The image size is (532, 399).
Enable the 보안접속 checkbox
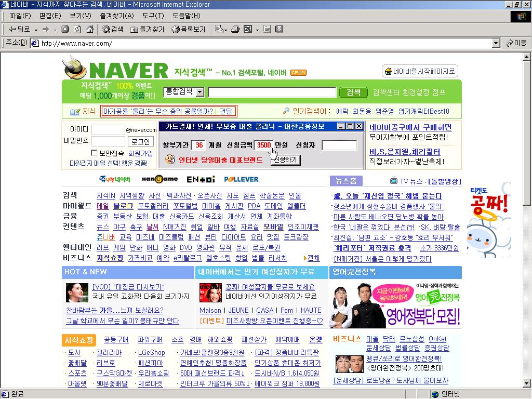pyautogui.click(x=95, y=153)
